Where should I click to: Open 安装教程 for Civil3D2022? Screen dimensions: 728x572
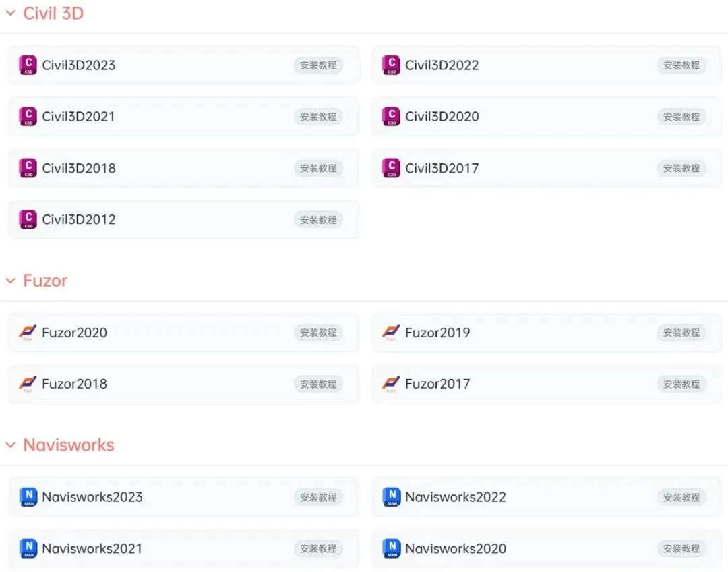[x=681, y=65]
